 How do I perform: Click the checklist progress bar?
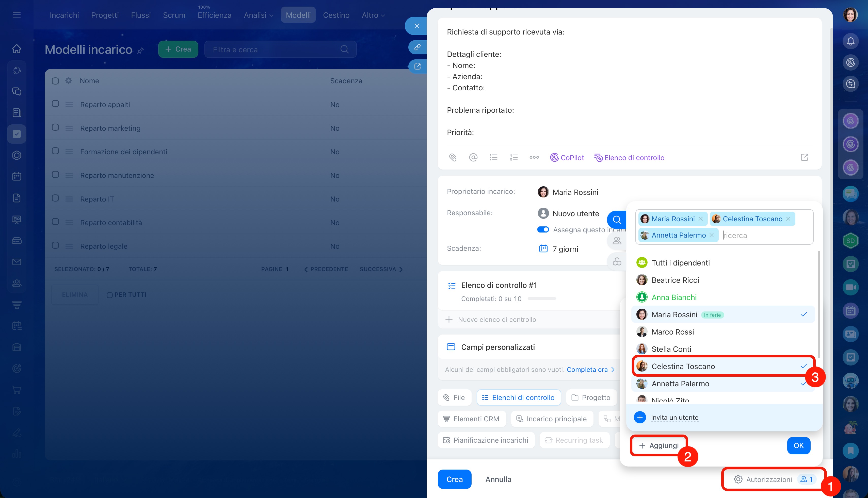(542, 298)
